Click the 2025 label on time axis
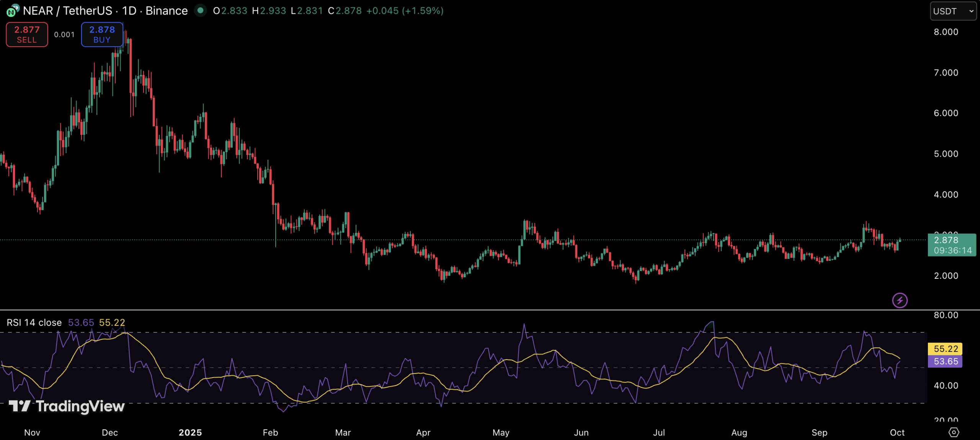 point(190,432)
